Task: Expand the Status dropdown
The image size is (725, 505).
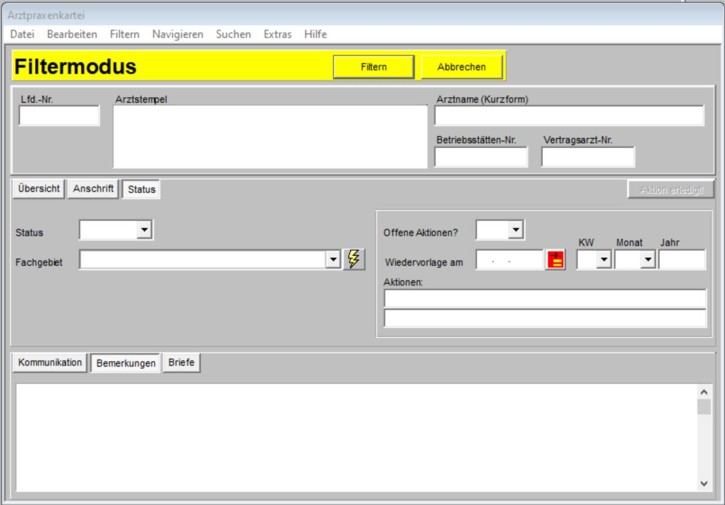Action: pos(144,231)
